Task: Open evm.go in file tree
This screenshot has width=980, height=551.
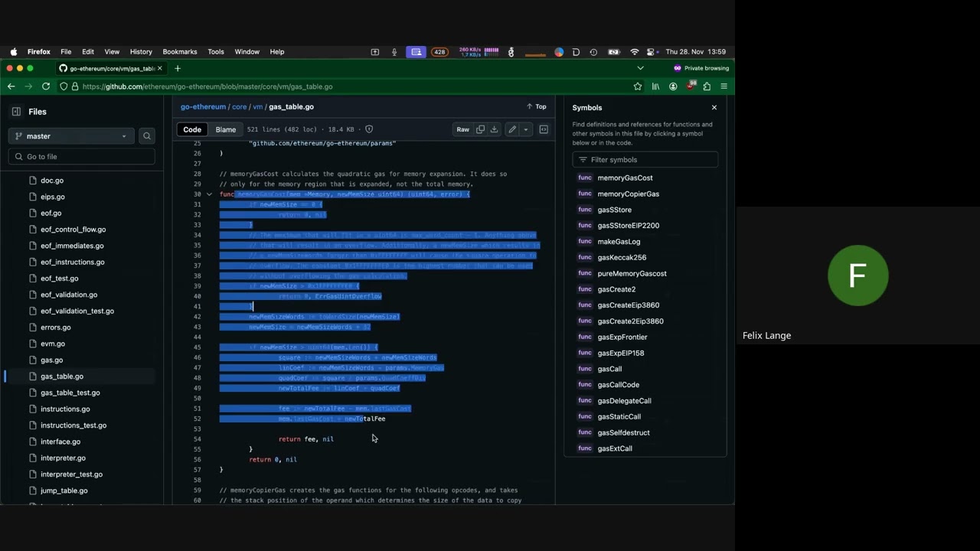Action: (x=53, y=344)
